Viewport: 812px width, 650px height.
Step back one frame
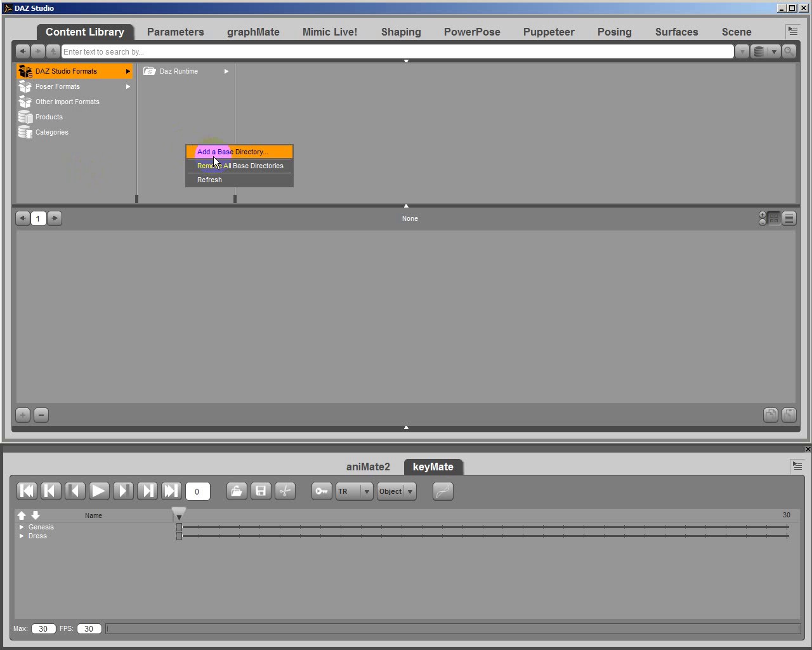(75, 491)
